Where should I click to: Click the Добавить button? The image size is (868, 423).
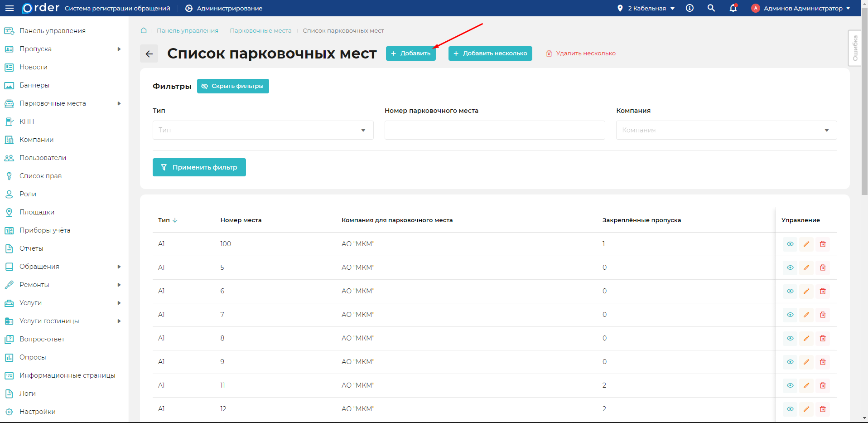pyautogui.click(x=410, y=53)
